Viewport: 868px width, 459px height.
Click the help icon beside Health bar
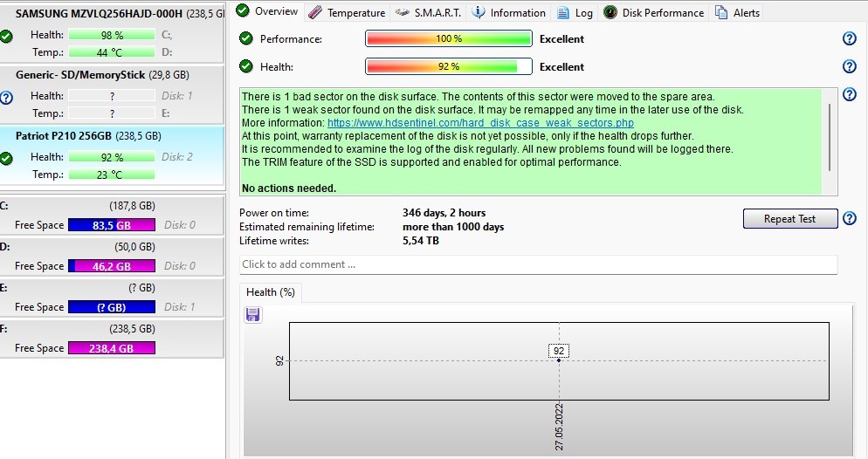point(849,66)
